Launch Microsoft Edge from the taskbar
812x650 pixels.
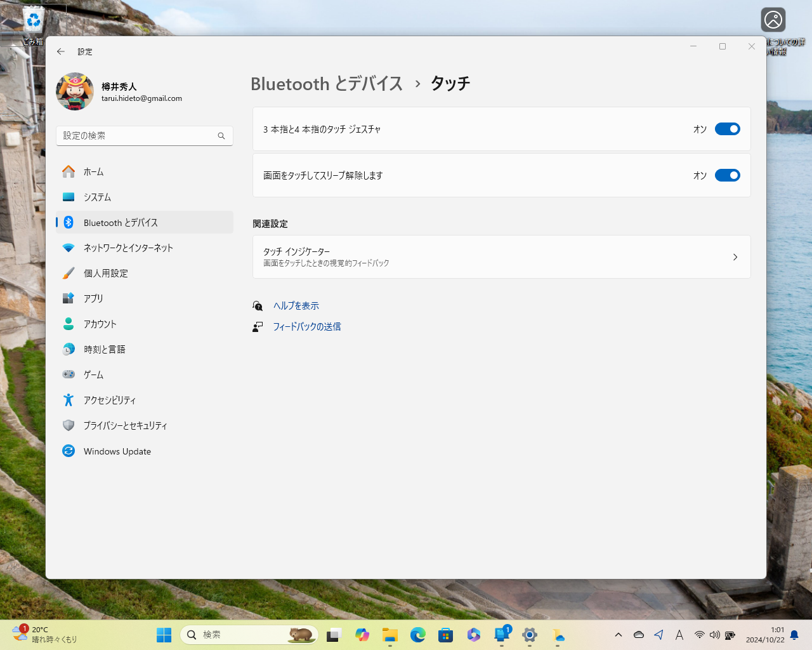pos(418,635)
